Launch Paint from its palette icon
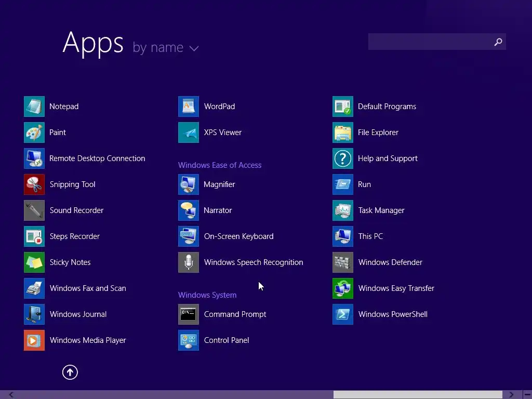The image size is (532, 399). pos(34,132)
